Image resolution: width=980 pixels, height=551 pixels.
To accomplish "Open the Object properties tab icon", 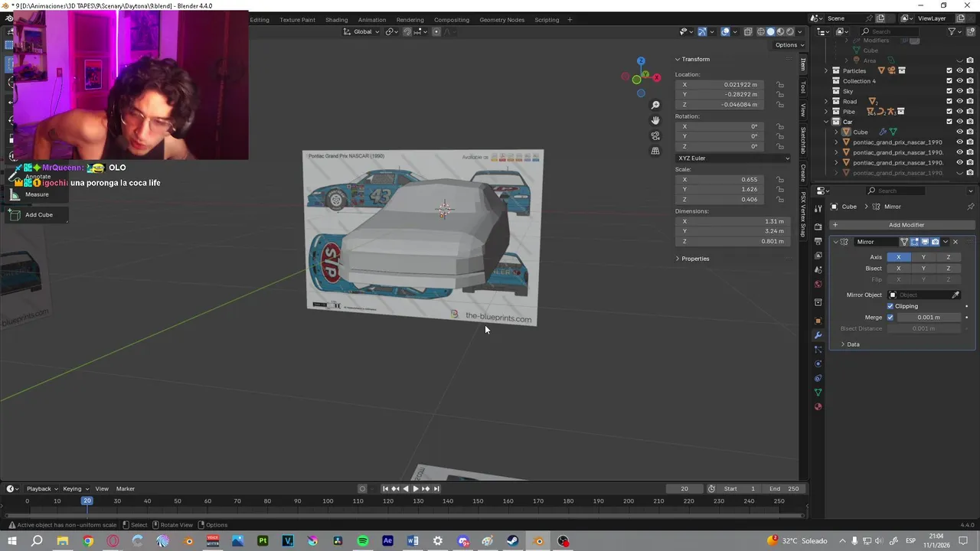I will 818,321.
